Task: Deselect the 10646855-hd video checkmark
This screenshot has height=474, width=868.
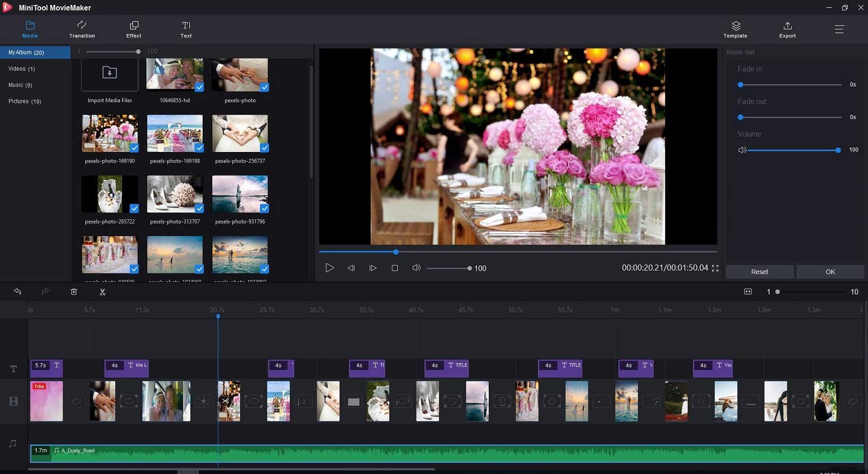Action: 199,87
